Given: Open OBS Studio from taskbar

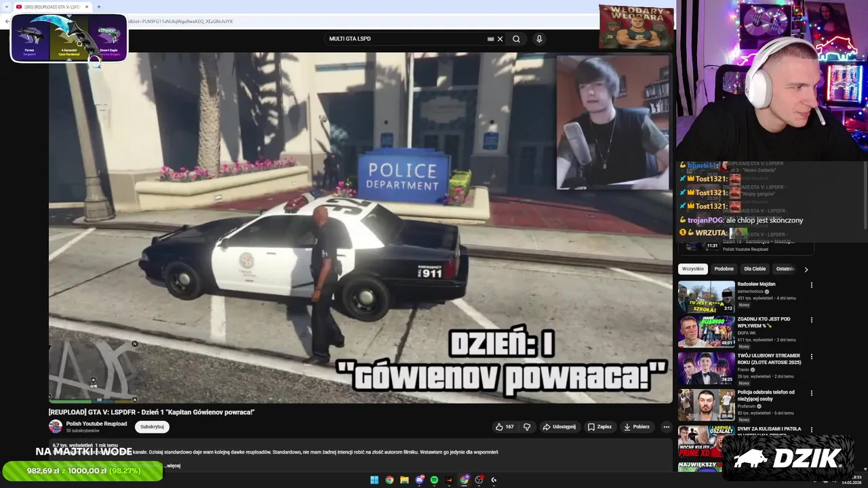Looking at the screenshot, I should pyautogui.click(x=479, y=480).
